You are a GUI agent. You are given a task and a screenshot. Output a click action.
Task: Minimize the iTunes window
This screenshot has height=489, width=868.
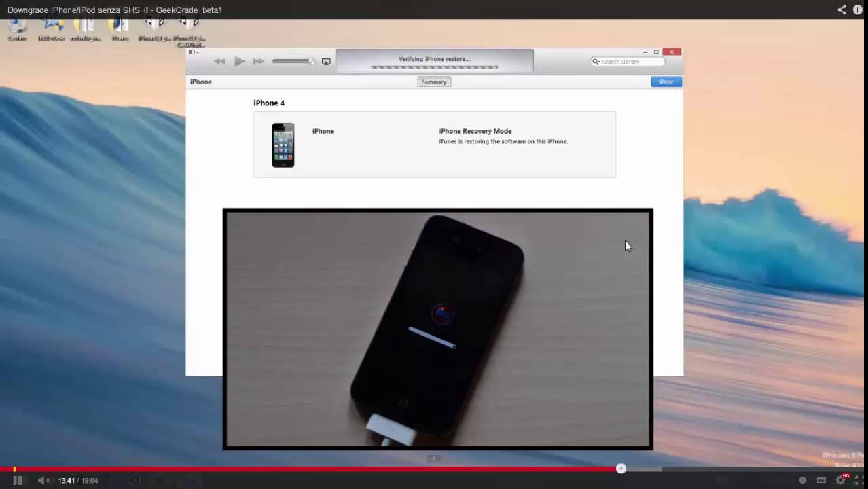point(645,52)
